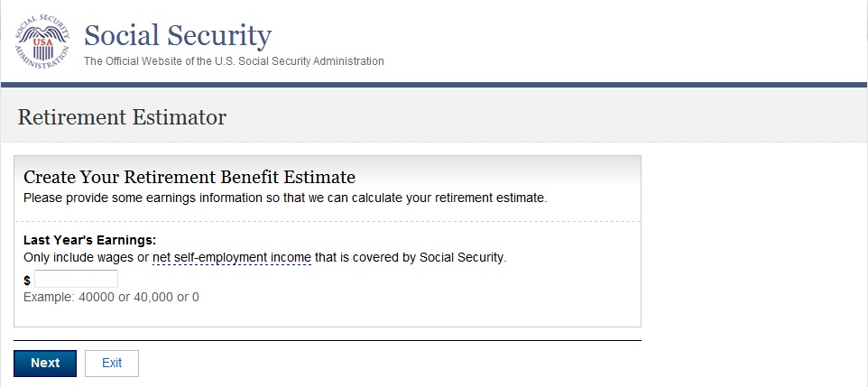This screenshot has height=387, width=868.
Task: Open the "net self-employment income" definition link
Action: click(232, 258)
